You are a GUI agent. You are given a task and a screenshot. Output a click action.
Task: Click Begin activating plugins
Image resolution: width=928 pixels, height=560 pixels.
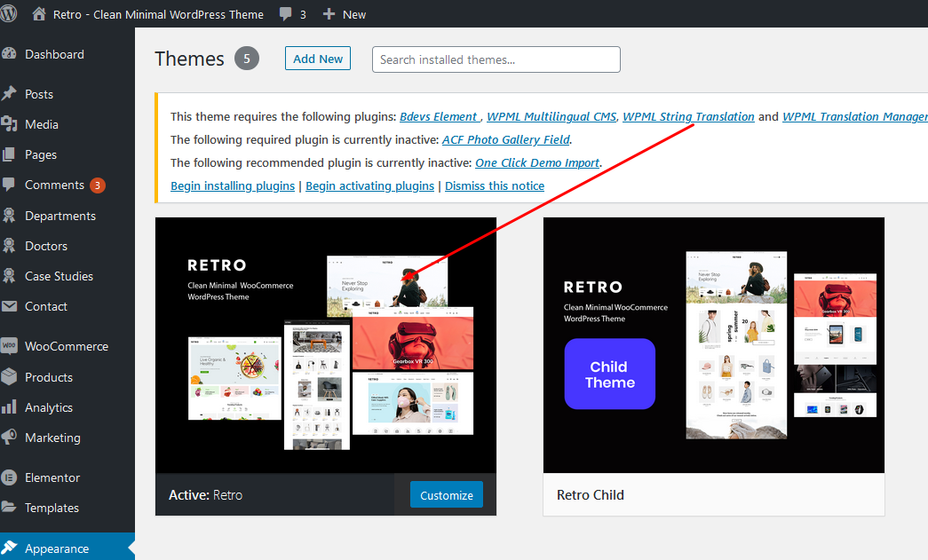pos(370,185)
